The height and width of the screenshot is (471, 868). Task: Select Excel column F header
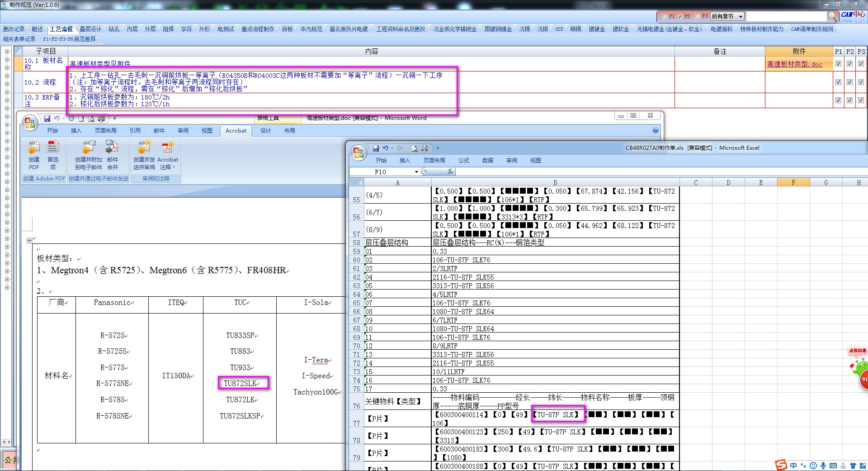pos(793,183)
